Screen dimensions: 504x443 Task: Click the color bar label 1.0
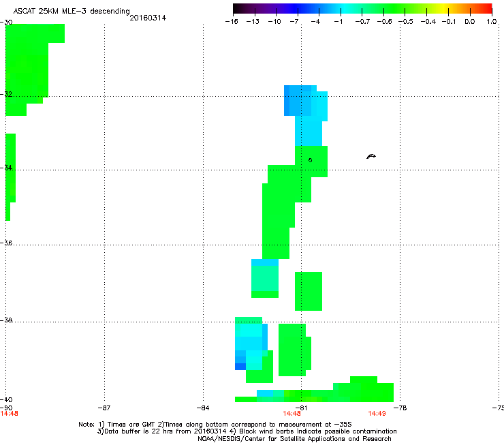click(x=492, y=22)
